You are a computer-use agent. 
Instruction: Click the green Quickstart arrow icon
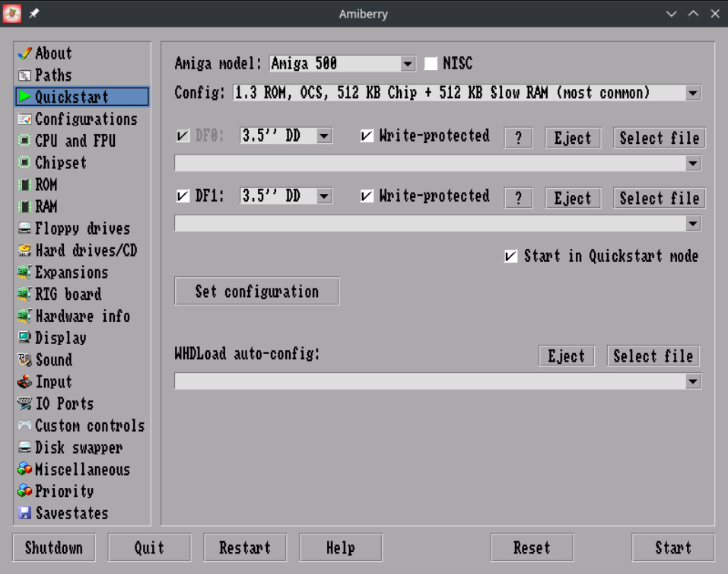coord(24,97)
